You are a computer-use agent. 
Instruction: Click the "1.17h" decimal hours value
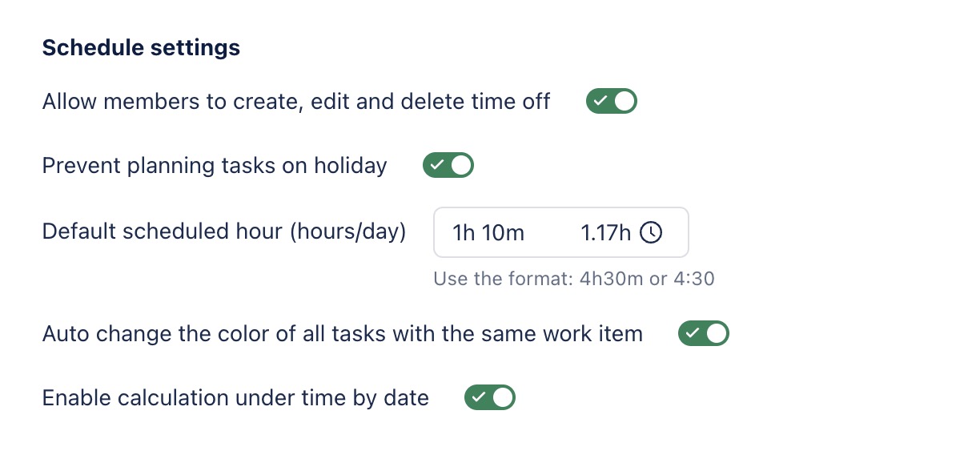[605, 233]
